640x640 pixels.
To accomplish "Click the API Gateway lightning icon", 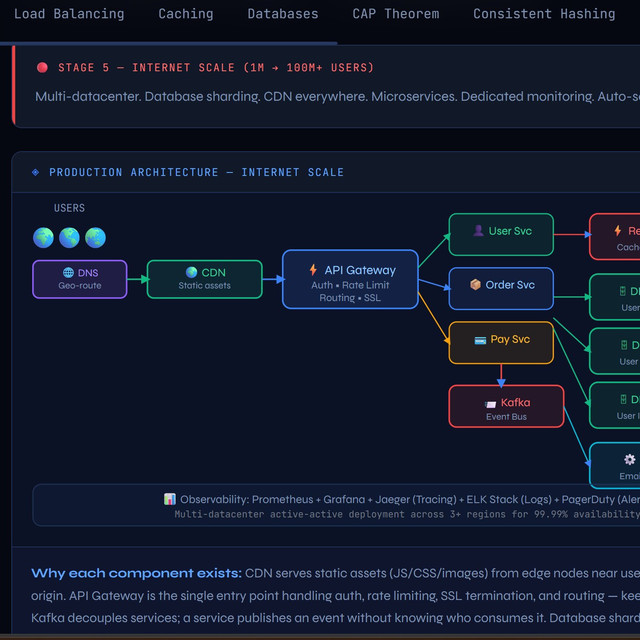I will tap(313, 270).
